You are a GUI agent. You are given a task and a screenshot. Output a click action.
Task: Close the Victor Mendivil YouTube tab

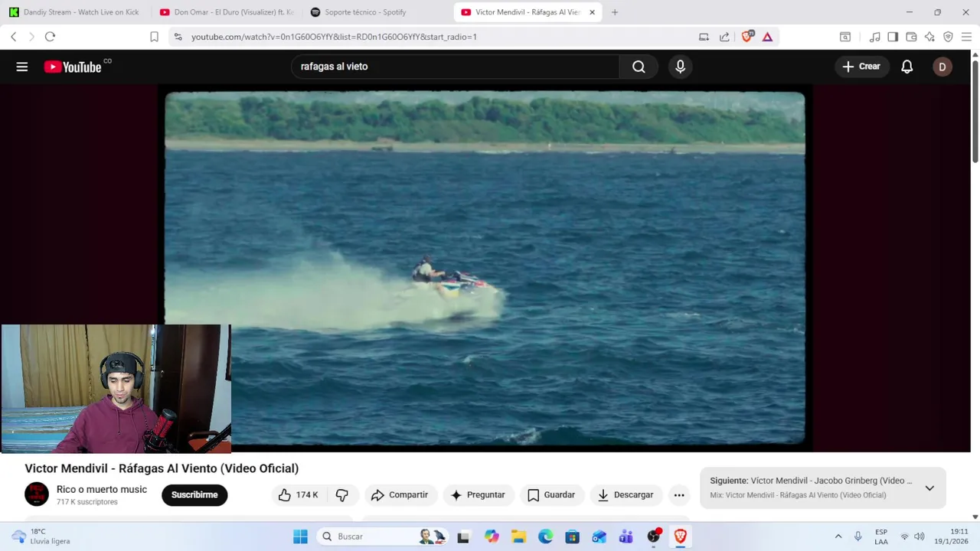click(592, 12)
